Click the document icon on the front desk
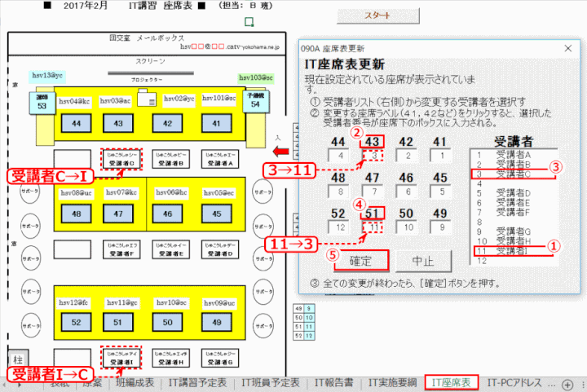The image size is (587, 392). 147,98
